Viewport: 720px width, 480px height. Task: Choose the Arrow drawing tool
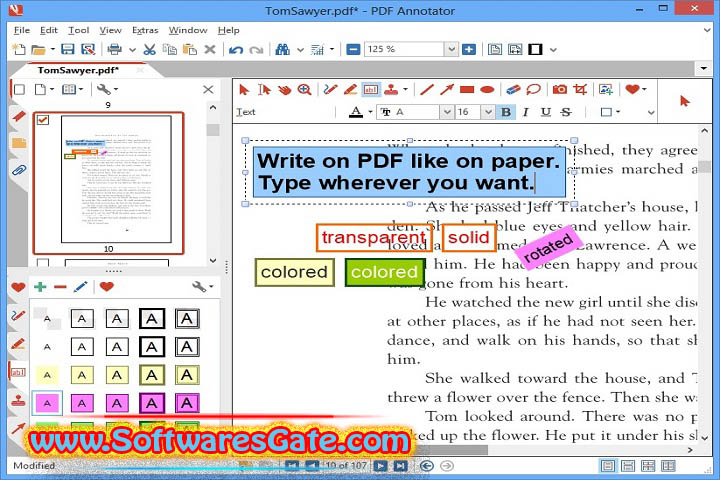(447, 90)
